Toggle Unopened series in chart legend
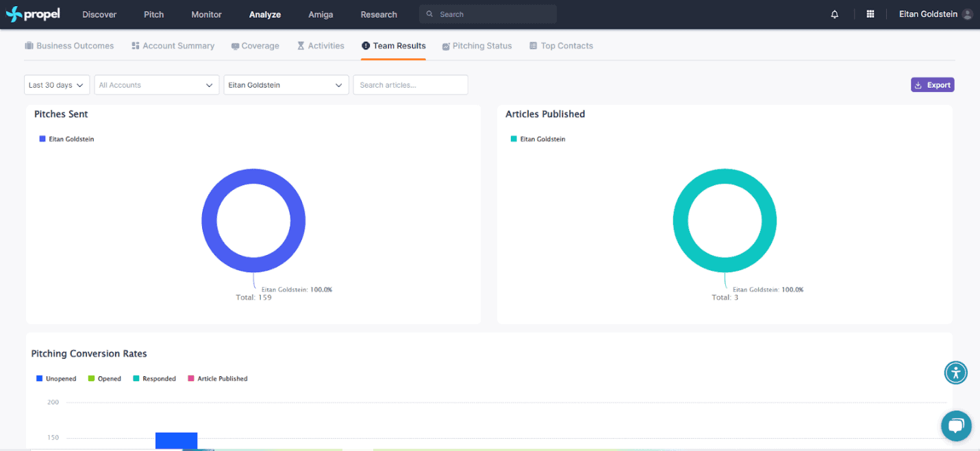 pyautogui.click(x=56, y=378)
